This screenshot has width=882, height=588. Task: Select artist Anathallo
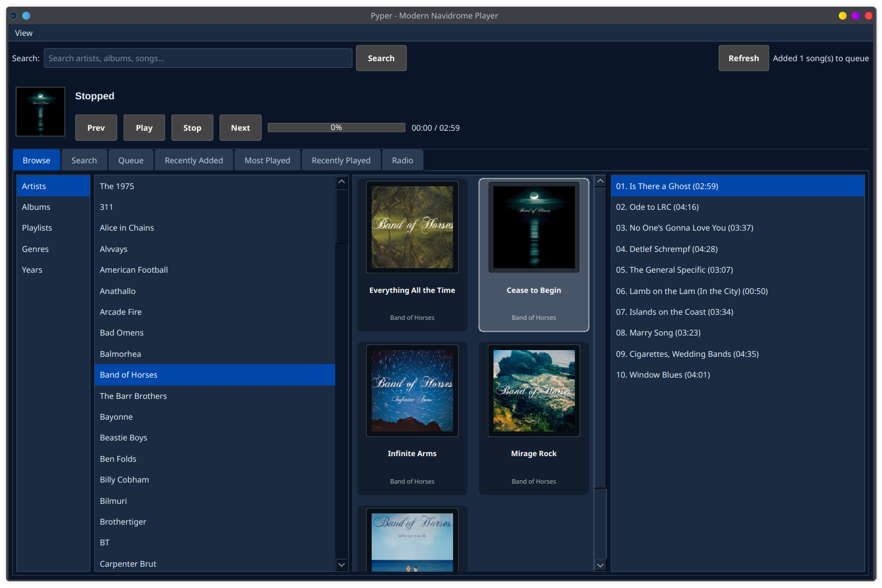(x=215, y=291)
